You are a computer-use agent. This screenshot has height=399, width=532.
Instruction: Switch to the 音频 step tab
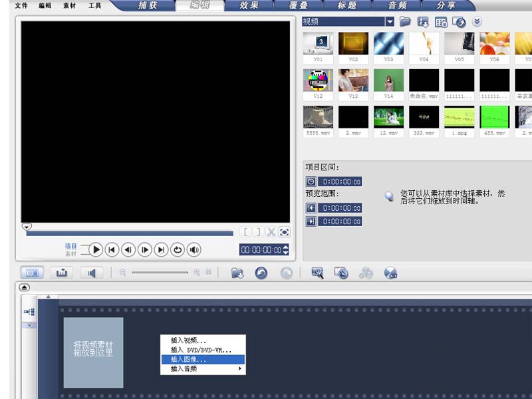pyautogui.click(x=397, y=5)
